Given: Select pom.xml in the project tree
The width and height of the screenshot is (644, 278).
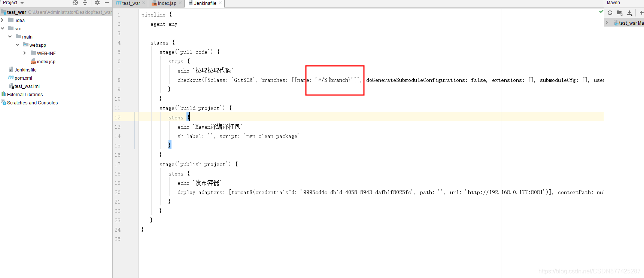Looking at the screenshot, I should coord(20,78).
